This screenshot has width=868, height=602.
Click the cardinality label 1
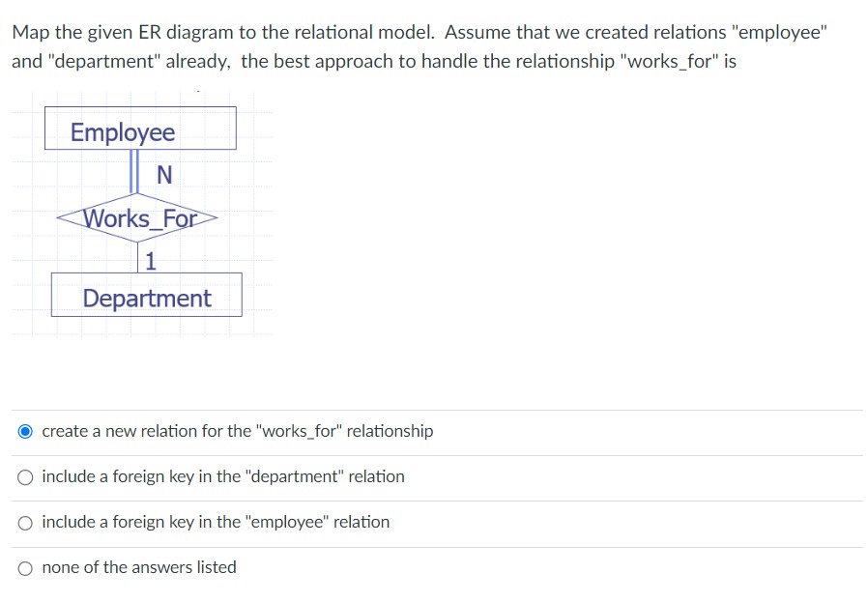click(151, 260)
